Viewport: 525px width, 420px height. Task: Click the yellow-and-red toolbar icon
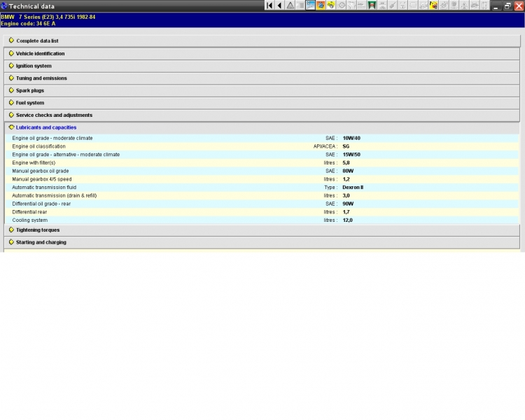434,6
